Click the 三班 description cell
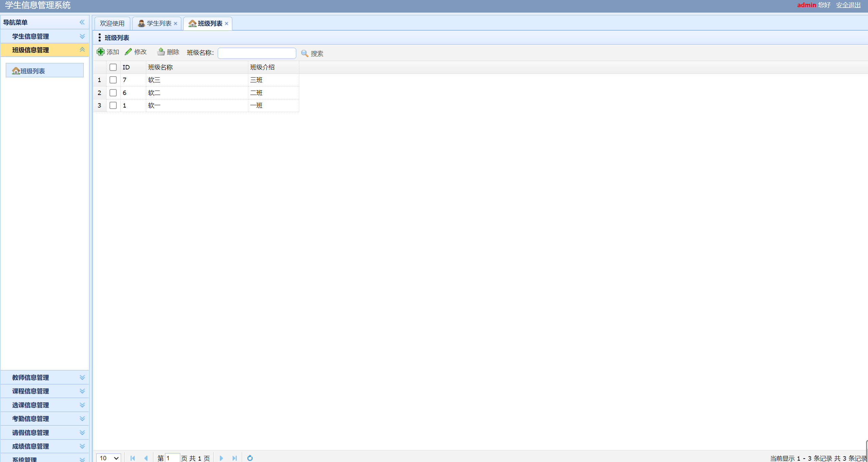Screen dimensions: 868x462 tap(273, 80)
